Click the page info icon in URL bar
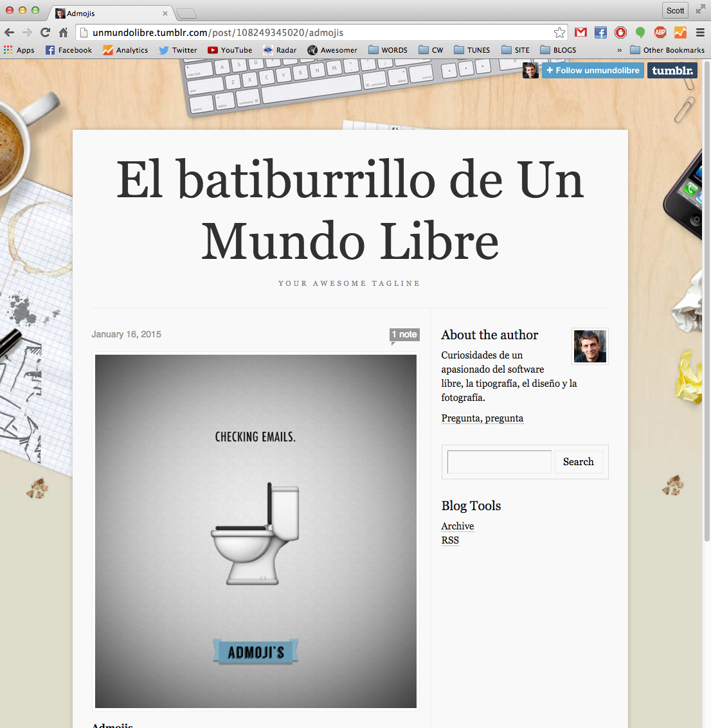The width and height of the screenshot is (711, 728). [84, 33]
